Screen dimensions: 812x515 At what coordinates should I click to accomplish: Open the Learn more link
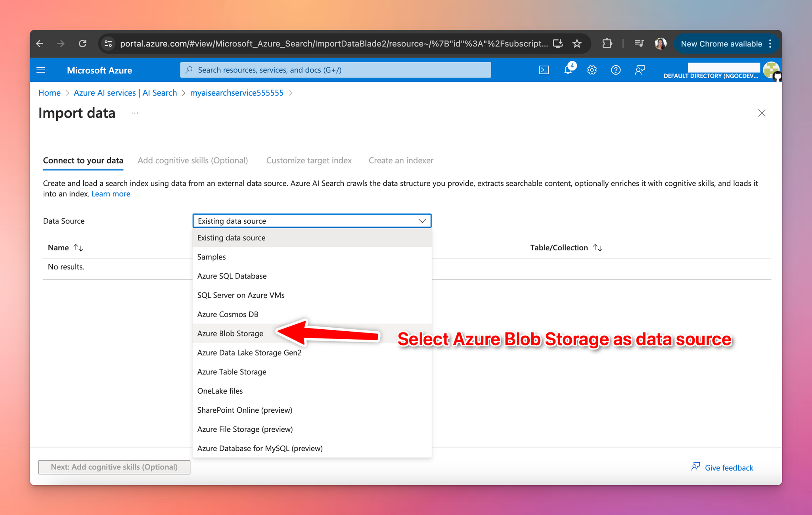click(x=111, y=194)
